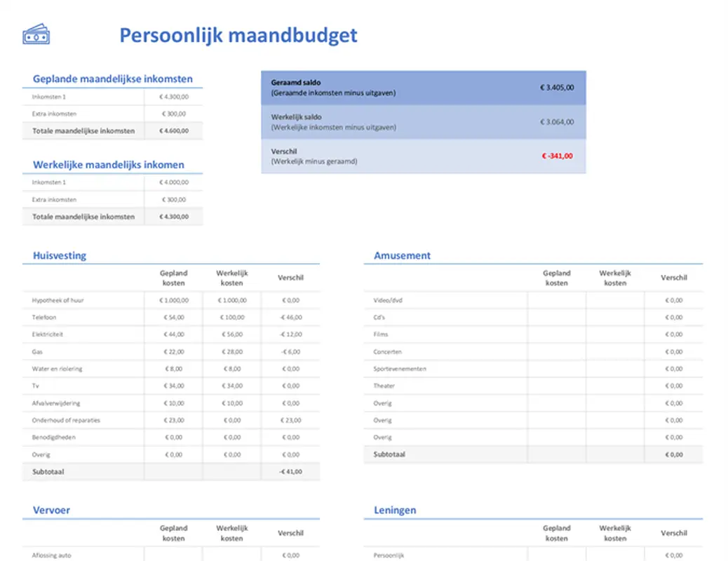728x561 pixels.
Task: Click the 'Theater' row label
Action: click(x=384, y=386)
